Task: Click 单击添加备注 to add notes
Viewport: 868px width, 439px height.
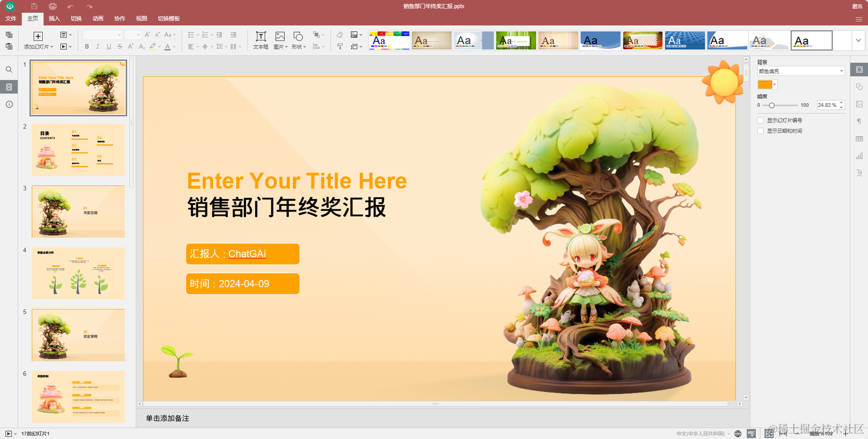Action: pos(168,418)
